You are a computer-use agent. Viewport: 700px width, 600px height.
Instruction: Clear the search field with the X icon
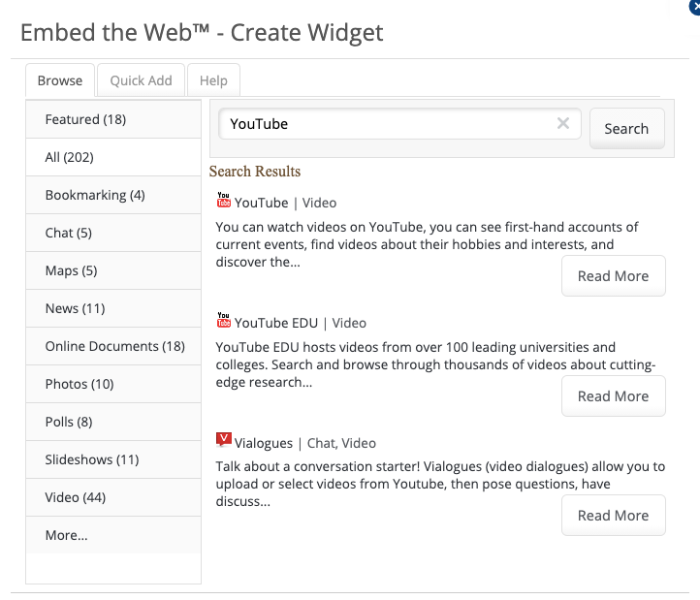pyautogui.click(x=563, y=123)
